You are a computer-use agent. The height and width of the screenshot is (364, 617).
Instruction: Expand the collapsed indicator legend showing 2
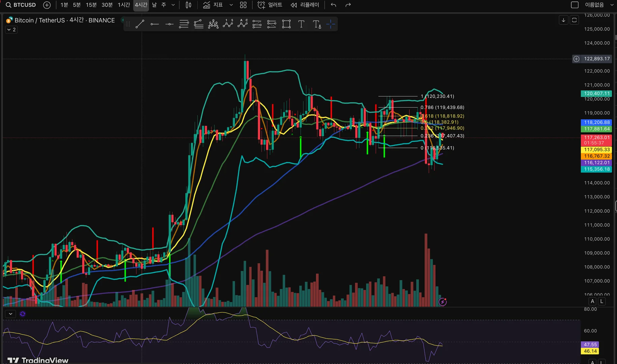click(x=11, y=30)
